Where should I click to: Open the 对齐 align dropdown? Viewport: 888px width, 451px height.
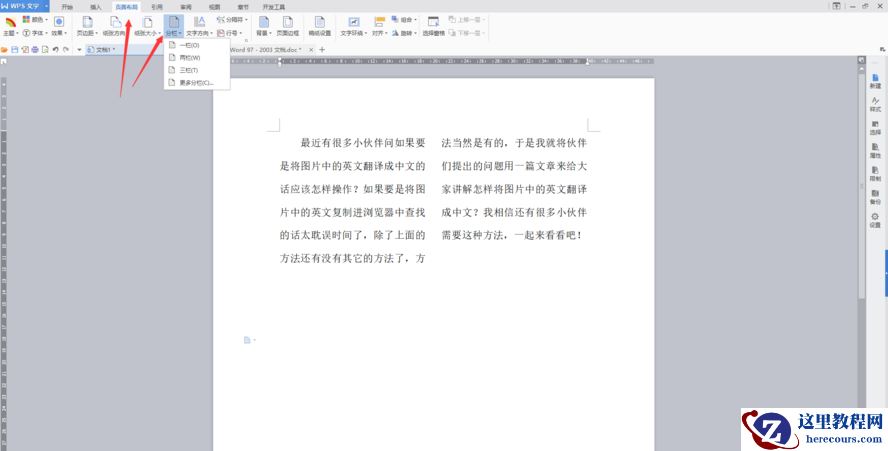379,26
